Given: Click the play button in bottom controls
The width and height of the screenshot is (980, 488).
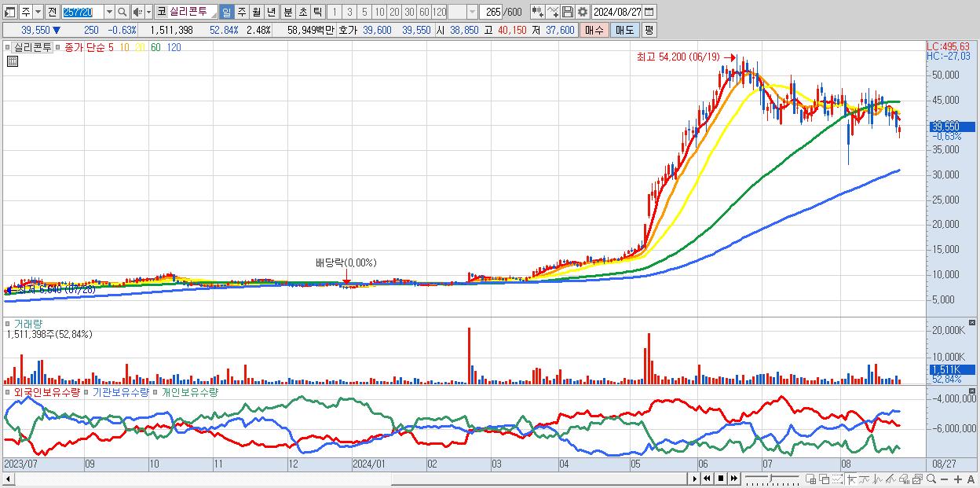Looking at the screenshot, I should point(695,479).
